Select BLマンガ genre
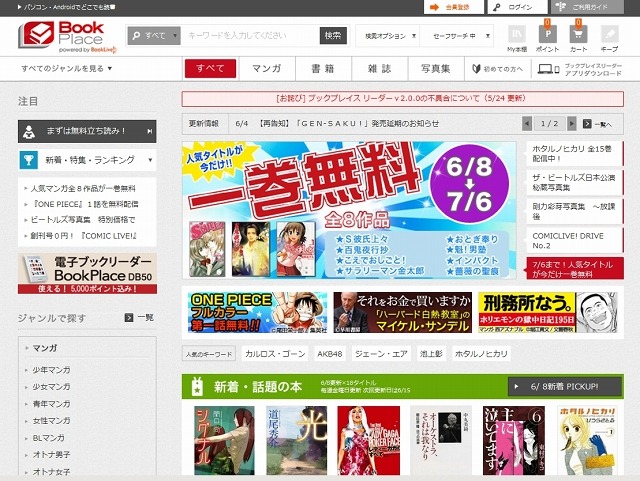 48,437
